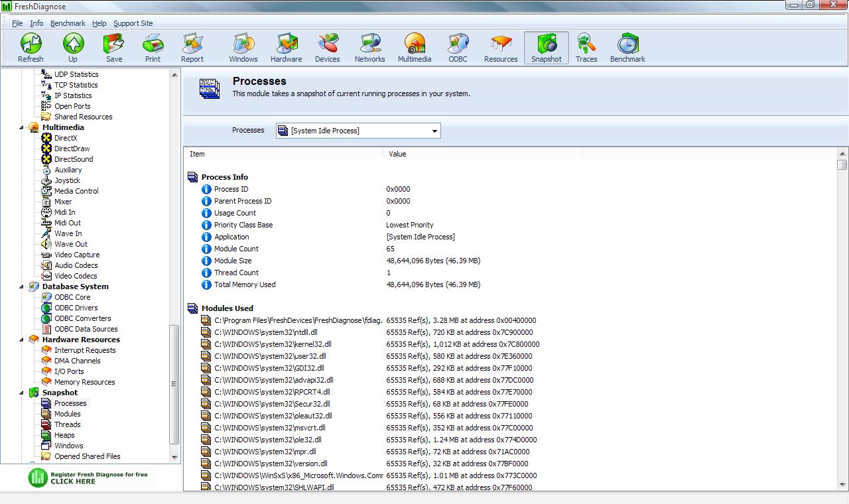Collapse the Snapshot tree node
The width and height of the screenshot is (849, 504).
click(x=21, y=393)
